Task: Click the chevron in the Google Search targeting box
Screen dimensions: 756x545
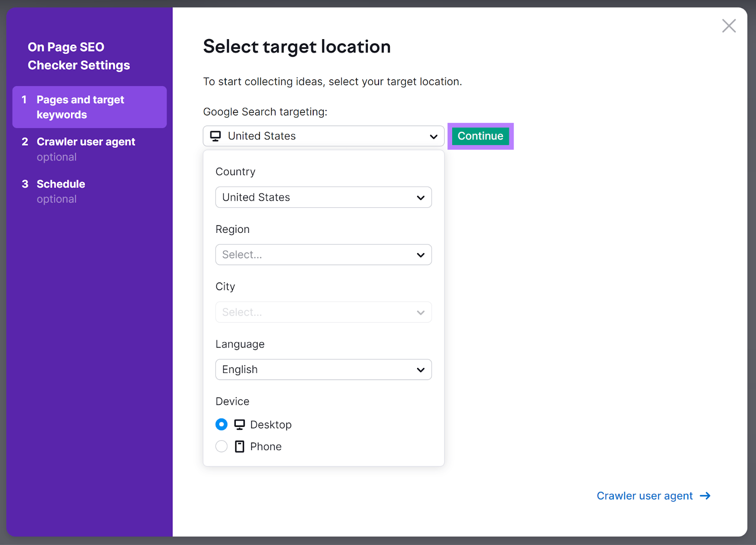Action: click(433, 136)
